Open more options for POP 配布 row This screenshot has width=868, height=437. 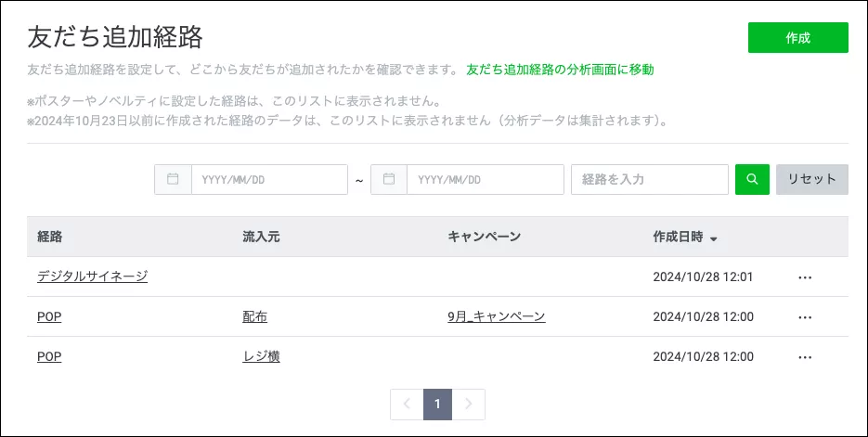coord(805,317)
